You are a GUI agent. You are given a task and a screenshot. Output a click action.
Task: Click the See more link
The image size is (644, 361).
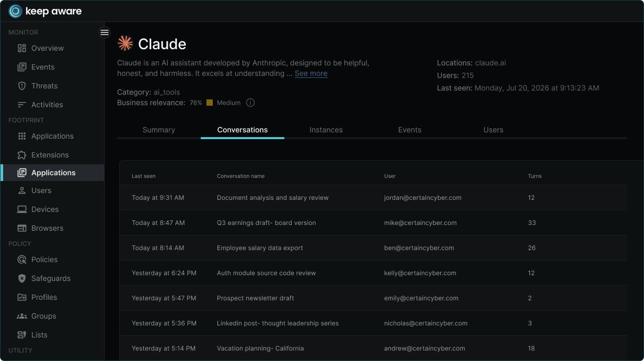pos(311,73)
